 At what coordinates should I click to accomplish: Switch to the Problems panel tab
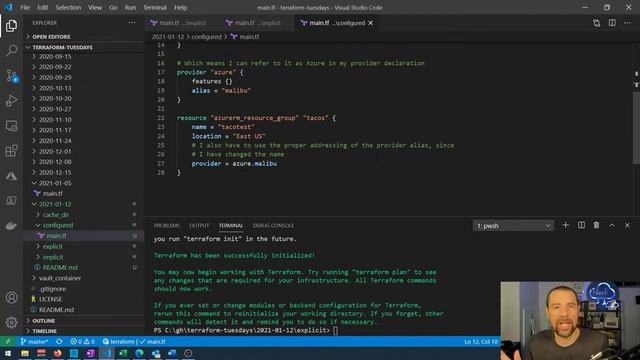[x=167, y=225]
